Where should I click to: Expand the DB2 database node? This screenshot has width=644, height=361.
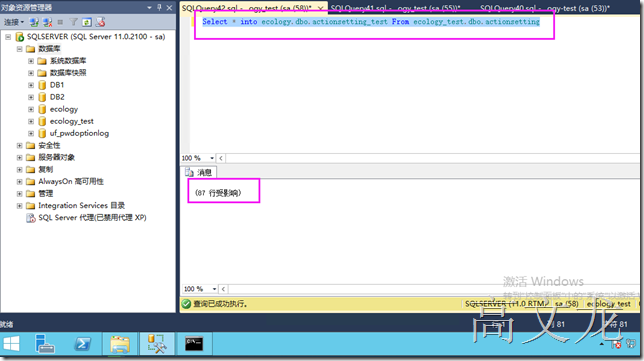pyautogui.click(x=31, y=97)
